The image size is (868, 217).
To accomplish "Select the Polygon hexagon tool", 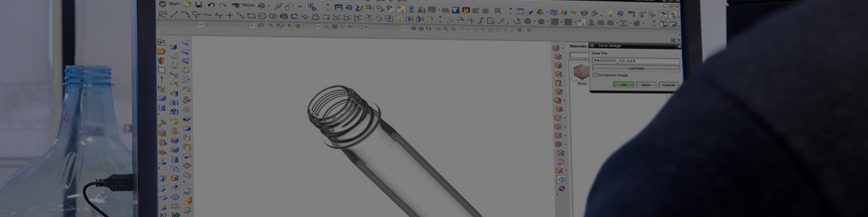I will click(262, 16).
